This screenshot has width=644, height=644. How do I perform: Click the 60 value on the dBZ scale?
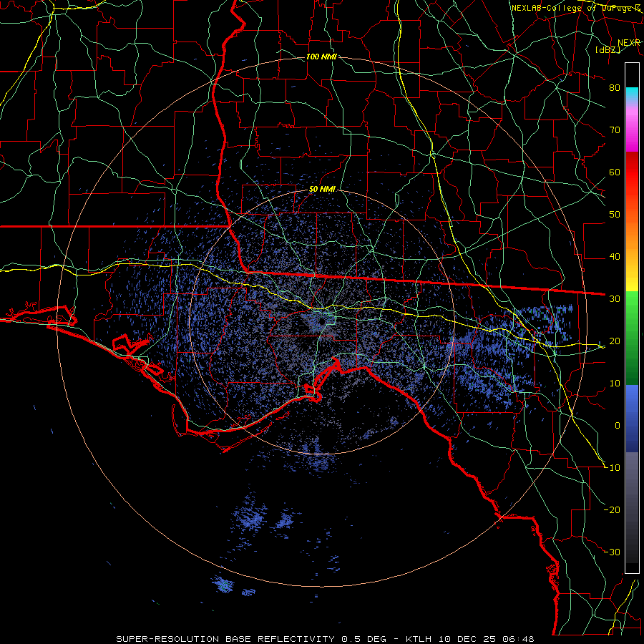click(x=615, y=172)
